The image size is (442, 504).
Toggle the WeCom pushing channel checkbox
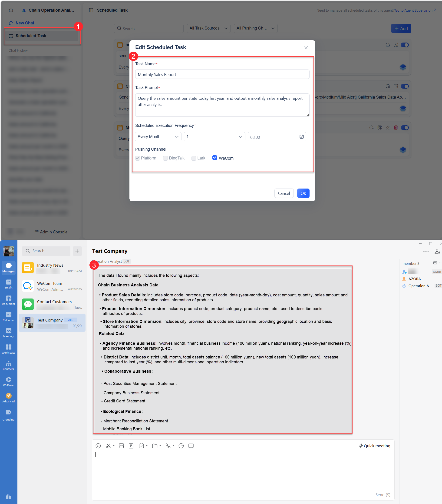(215, 158)
